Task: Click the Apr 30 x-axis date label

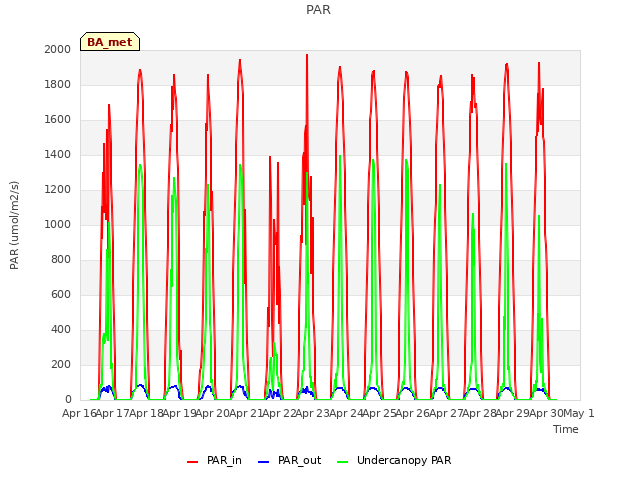Action: click(x=546, y=413)
